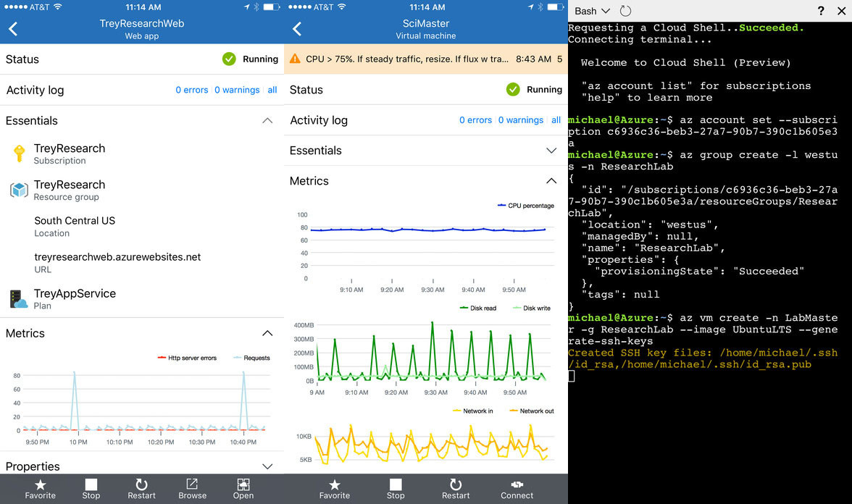Open the Bash shell type dropdown
This screenshot has width=852, height=504.
593,11
